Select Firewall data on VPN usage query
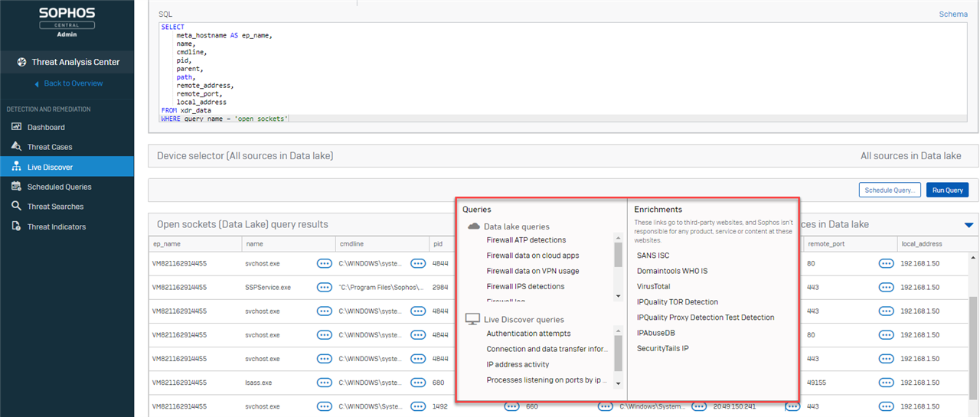 coord(532,271)
